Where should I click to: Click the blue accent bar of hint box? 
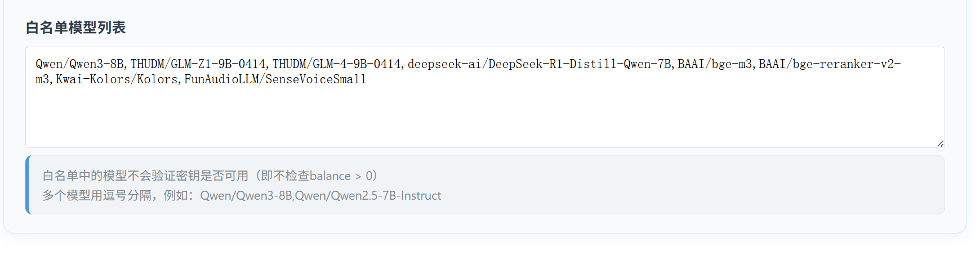point(28,185)
